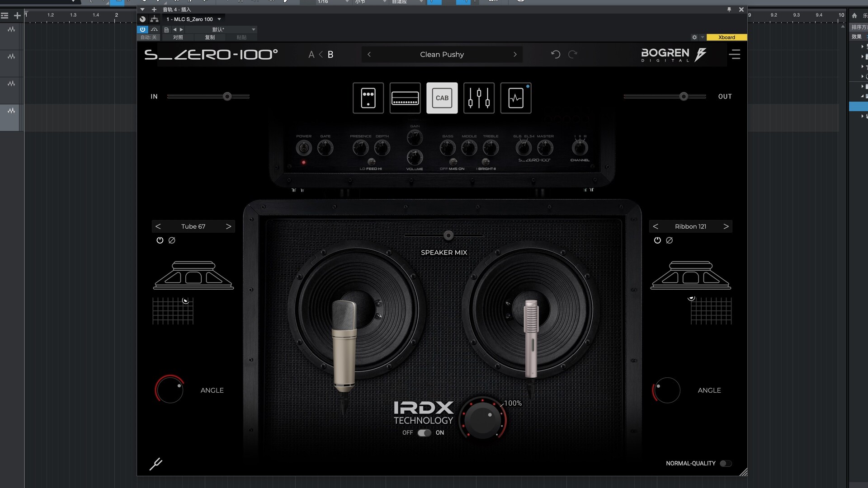Image resolution: width=868 pixels, height=488 pixels.
Task: Open plugin gear settings icon
Action: [694, 37]
